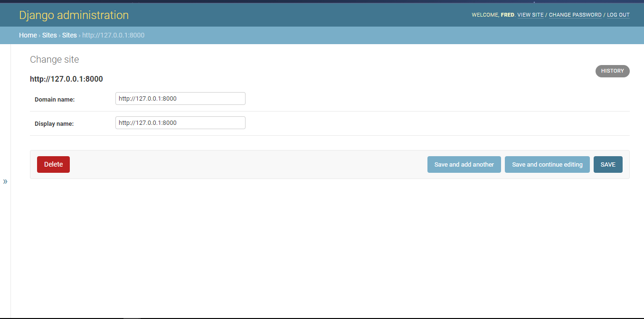Open the second Sites breadcrumb link

(69, 35)
